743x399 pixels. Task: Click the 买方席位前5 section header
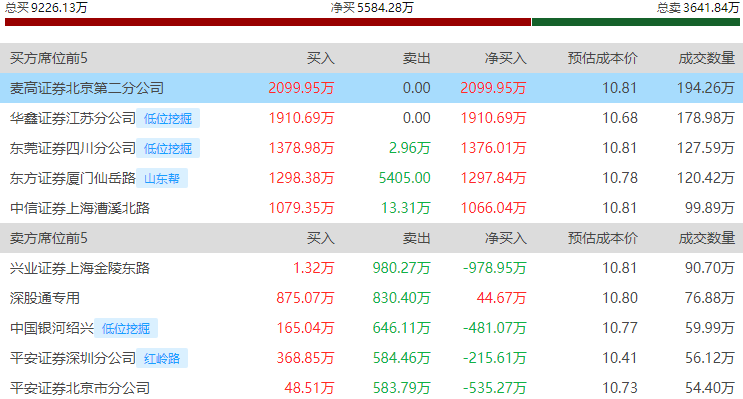coord(48,58)
